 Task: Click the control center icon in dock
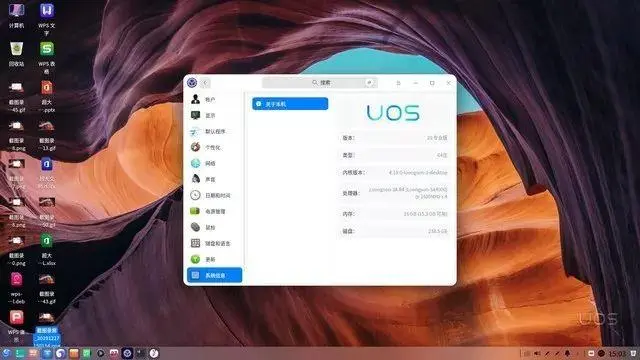click(127, 353)
